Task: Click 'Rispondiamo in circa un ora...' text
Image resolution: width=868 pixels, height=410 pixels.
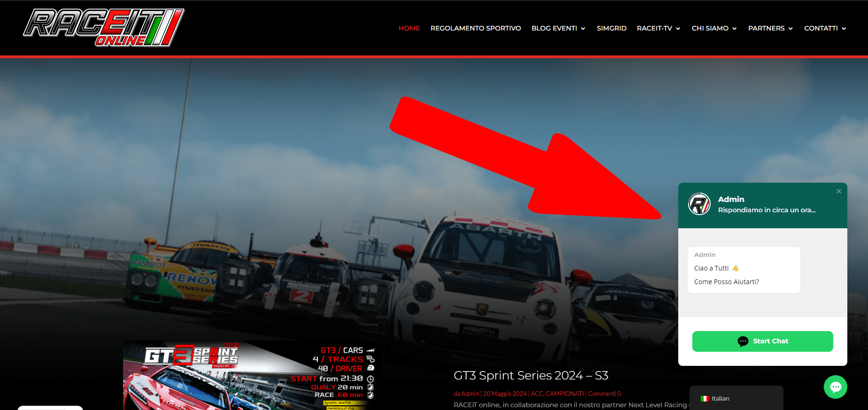Action: pyautogui.click(x=767, y=210)
